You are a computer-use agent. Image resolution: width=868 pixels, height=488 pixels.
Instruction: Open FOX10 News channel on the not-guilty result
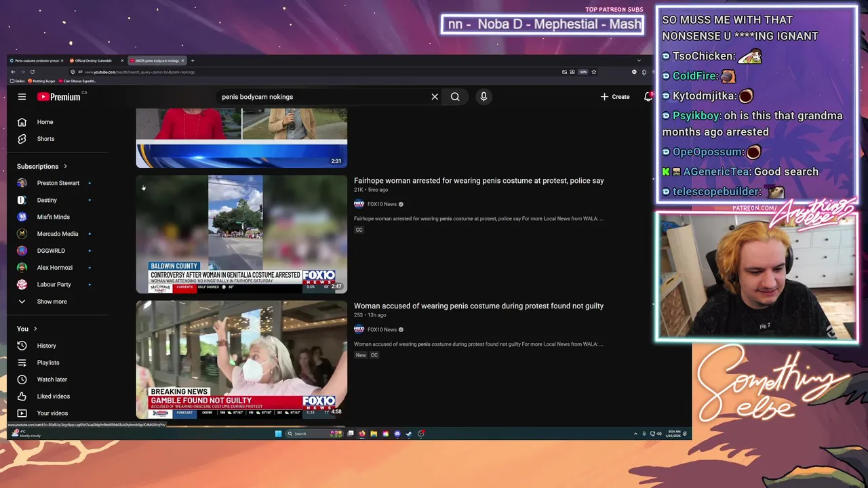point(382,329)
